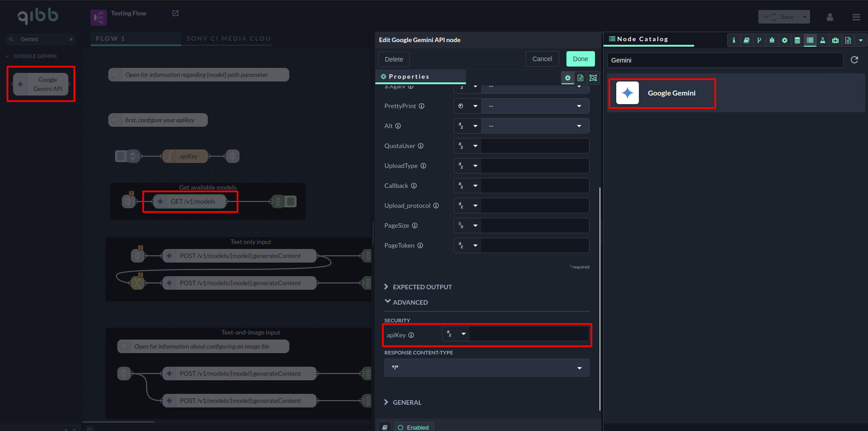Screen dimensions: 868x431
Task: Click the apiKey input field
Action: point(529,334)
